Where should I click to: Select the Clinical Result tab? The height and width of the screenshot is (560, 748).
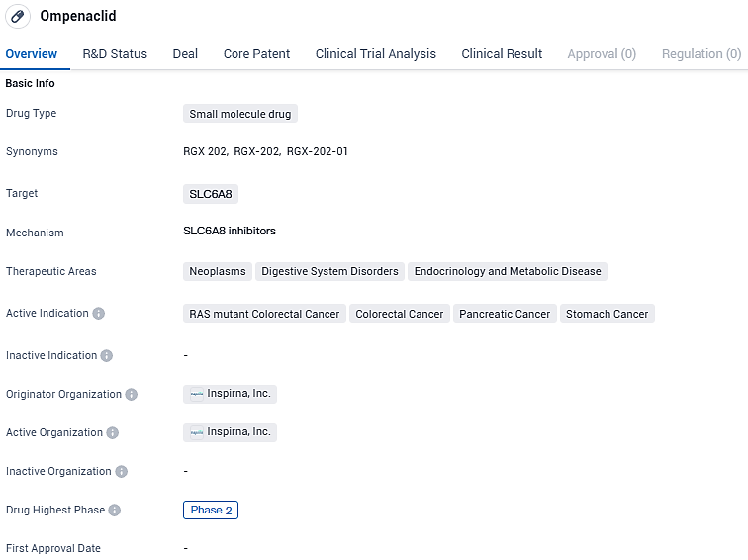(502, 54)
